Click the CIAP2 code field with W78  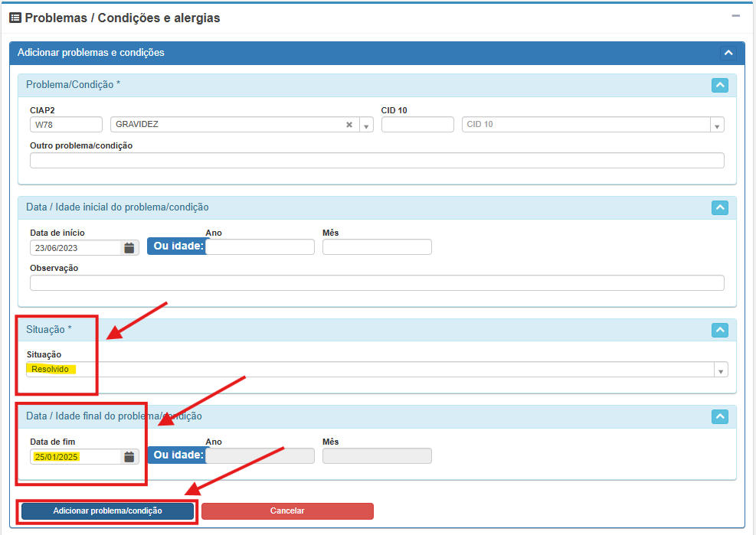[x=66, y=125]
